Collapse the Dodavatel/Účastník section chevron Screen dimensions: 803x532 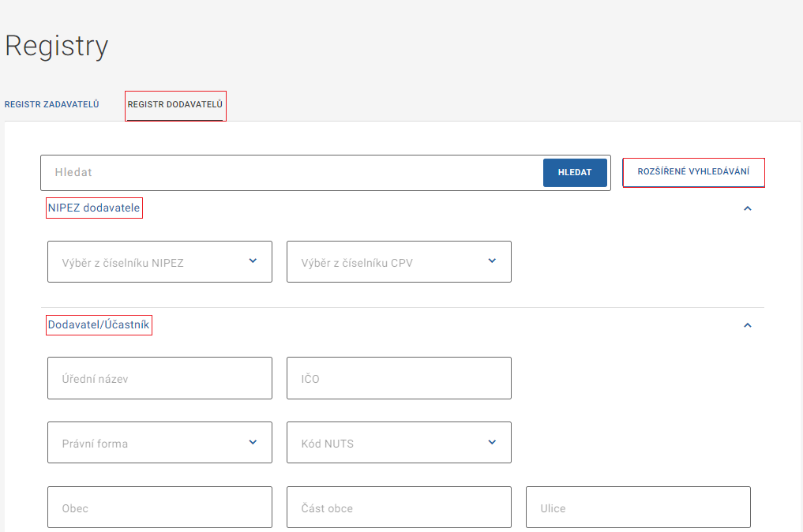[x=748, y=325]
